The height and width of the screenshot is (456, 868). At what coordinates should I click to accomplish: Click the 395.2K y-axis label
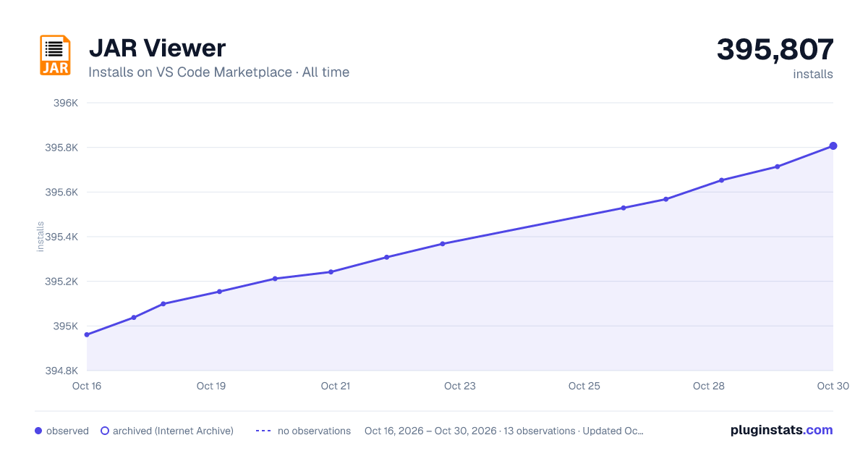(x=61, y=282)
